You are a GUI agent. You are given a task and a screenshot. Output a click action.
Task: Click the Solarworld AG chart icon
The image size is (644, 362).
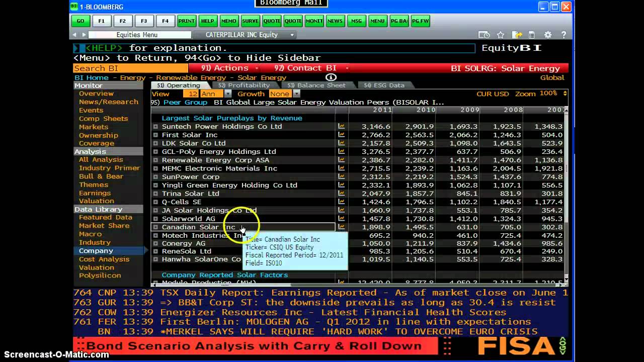[x=341, y=219]
